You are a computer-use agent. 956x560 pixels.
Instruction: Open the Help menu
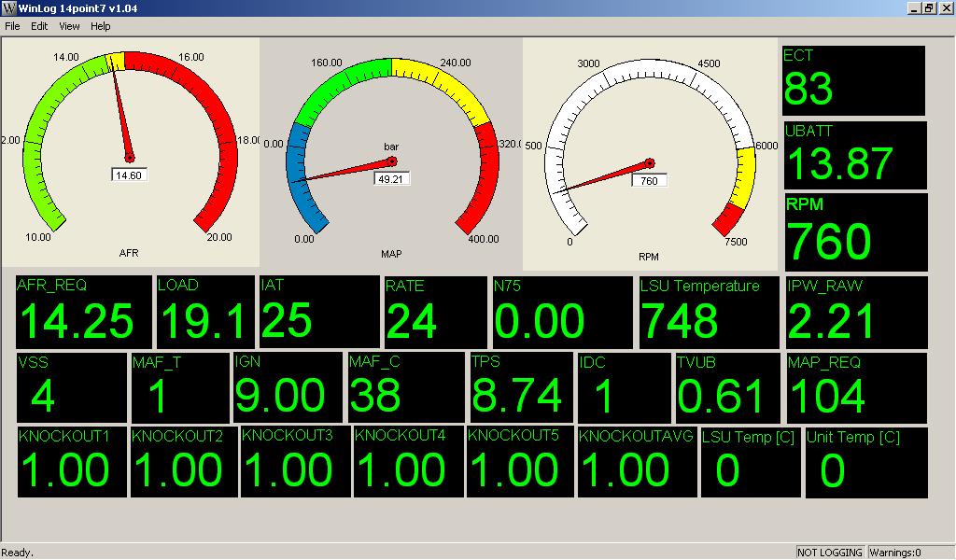pos(101,26)
